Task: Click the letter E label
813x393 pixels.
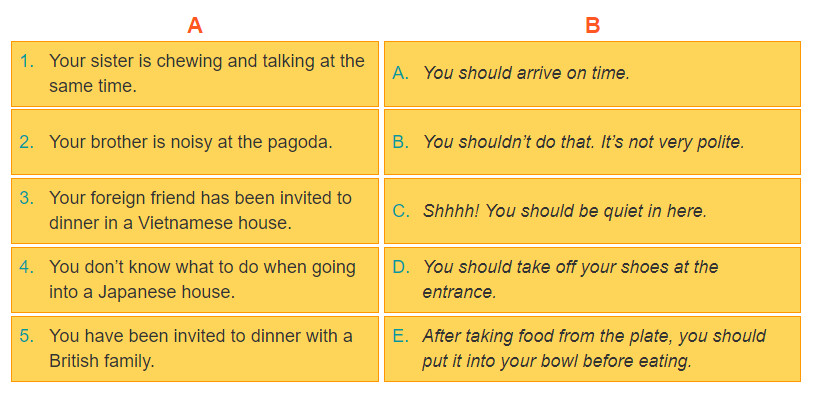Action: pyautogui.click(x=401, y=336)
